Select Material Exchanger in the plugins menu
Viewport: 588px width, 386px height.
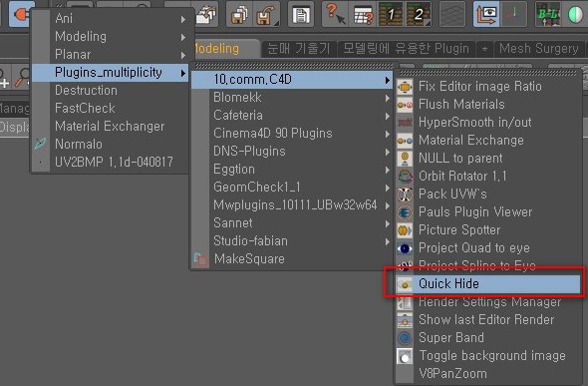[x=110, y=127]
